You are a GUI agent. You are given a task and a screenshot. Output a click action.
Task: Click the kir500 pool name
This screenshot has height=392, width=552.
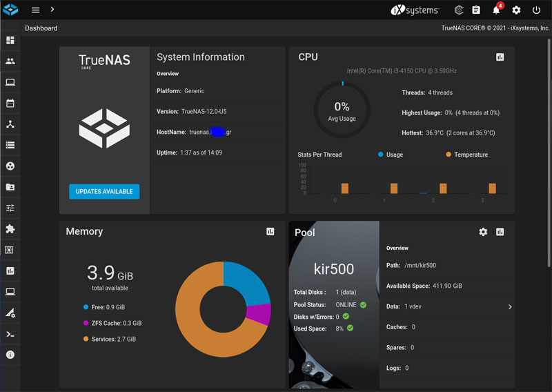[x=334, y=269]
